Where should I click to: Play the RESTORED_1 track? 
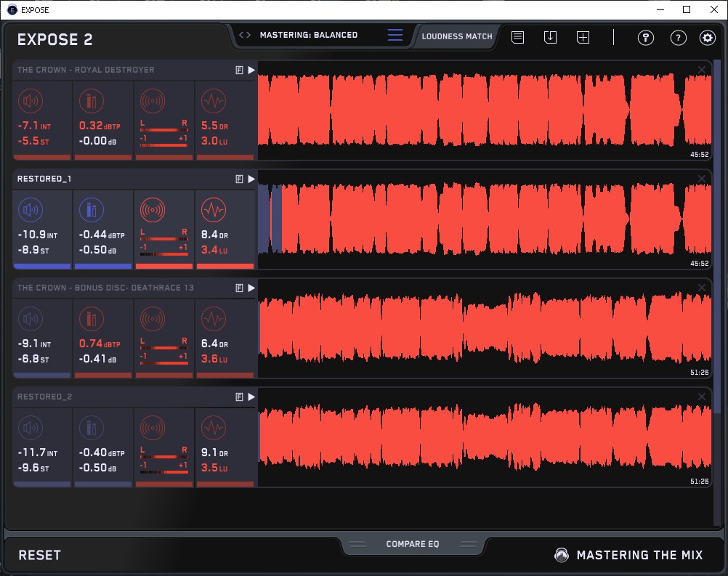(251, 179)
